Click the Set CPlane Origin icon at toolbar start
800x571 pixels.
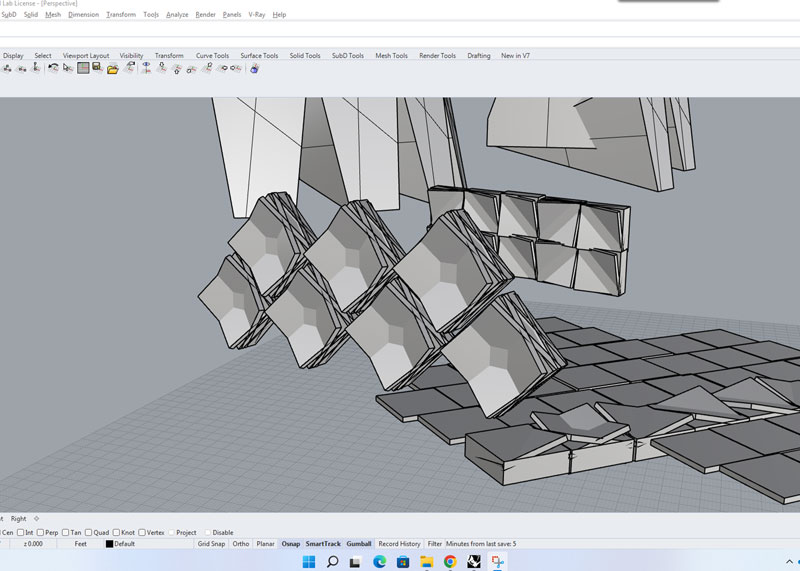(x=7, y=68)
